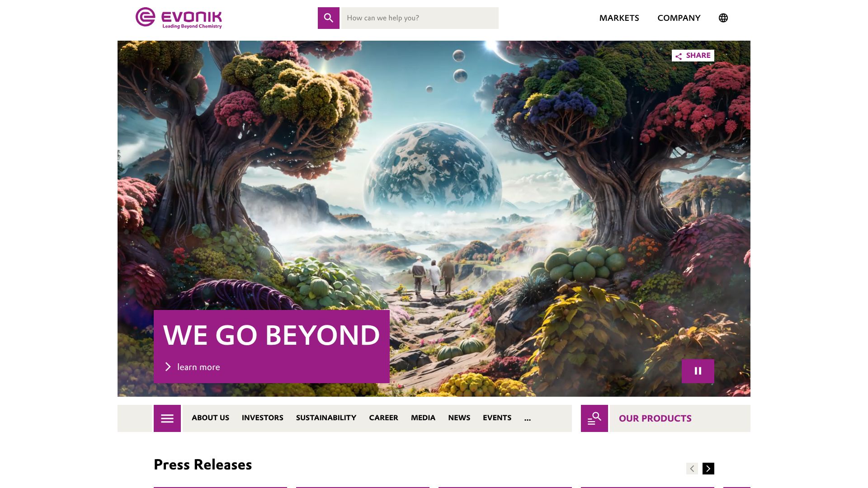Click the product search list icon
This screenshot has height=488, width=868.
tap(594, 418)
